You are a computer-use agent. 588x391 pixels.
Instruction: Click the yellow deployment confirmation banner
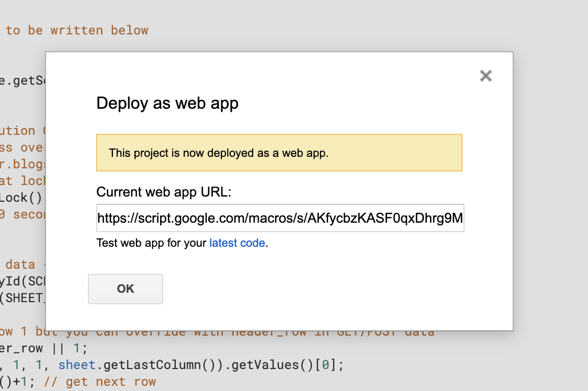[279, 153]
